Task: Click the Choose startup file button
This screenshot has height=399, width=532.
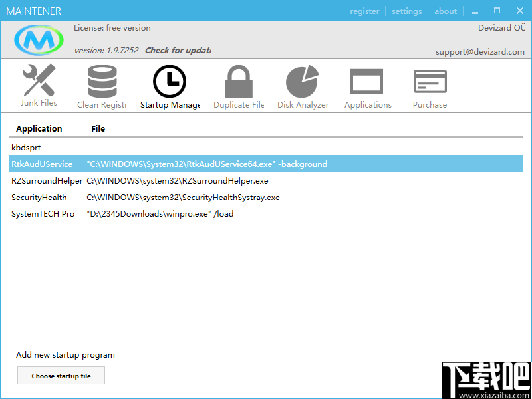Action: [x=61, y=376]
